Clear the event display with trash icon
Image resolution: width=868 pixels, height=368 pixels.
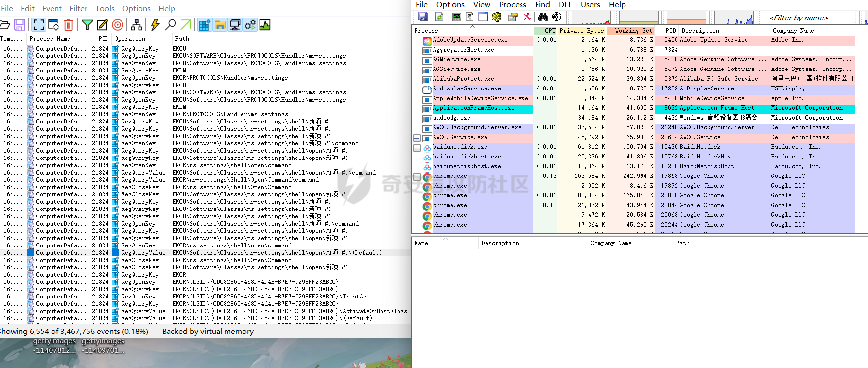coord(69,25)
